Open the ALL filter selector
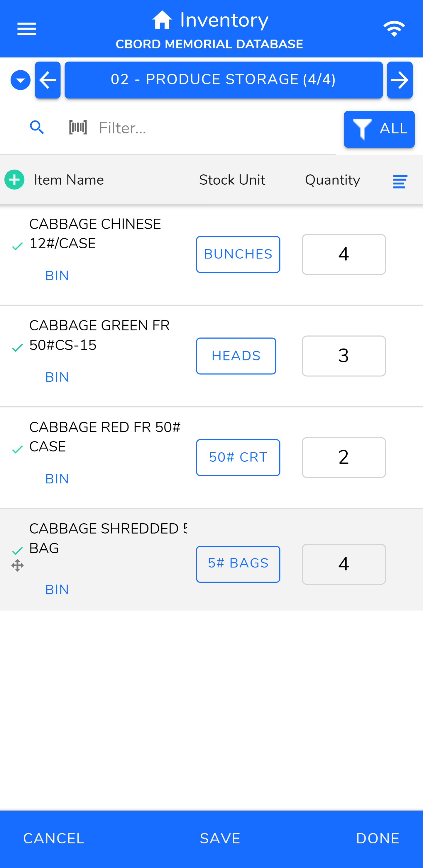The height and width of the screenshot is (868, 423). point(379,129)
